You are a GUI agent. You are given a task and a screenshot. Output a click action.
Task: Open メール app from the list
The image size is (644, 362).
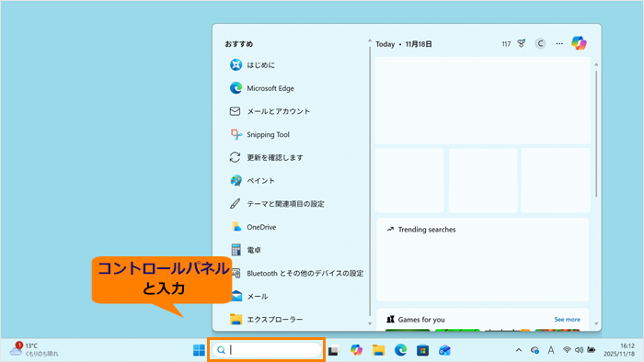point(249,296)
